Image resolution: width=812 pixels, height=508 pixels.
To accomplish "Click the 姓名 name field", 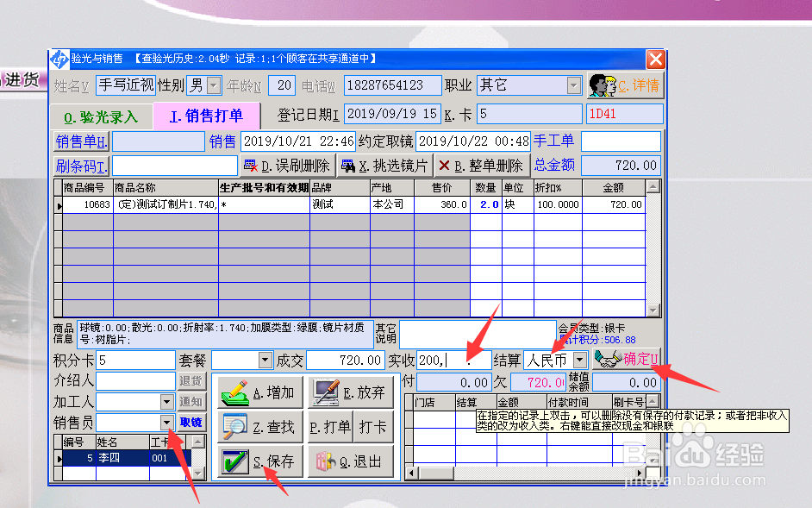I will (125, 85).
